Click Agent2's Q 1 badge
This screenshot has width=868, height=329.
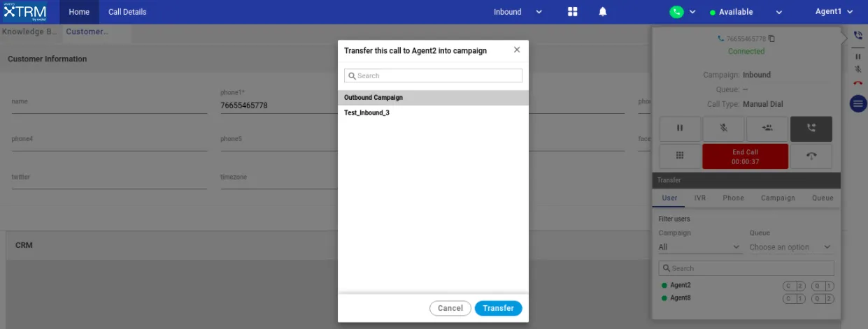pos(822,286)
